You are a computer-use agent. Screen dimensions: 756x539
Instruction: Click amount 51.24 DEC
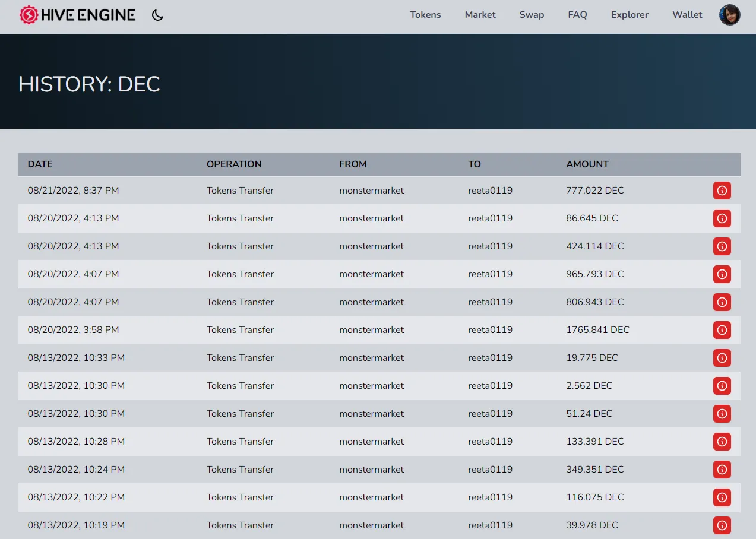click(x=589, y=414)
